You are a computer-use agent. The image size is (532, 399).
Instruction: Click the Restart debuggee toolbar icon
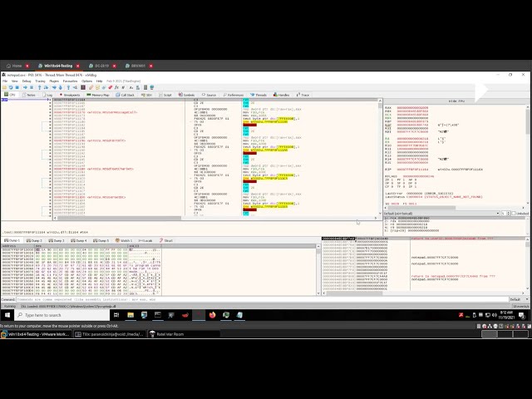pos(11,87)
